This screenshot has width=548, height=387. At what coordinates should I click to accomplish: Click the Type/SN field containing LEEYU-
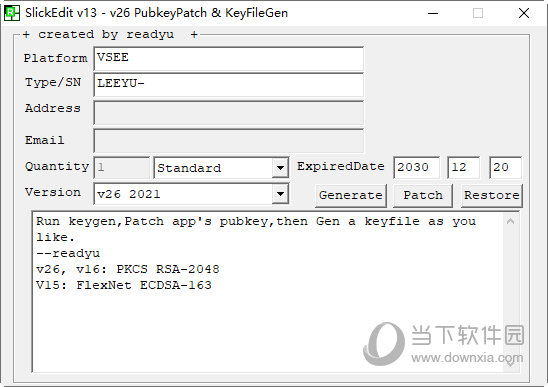pos(229,85)
